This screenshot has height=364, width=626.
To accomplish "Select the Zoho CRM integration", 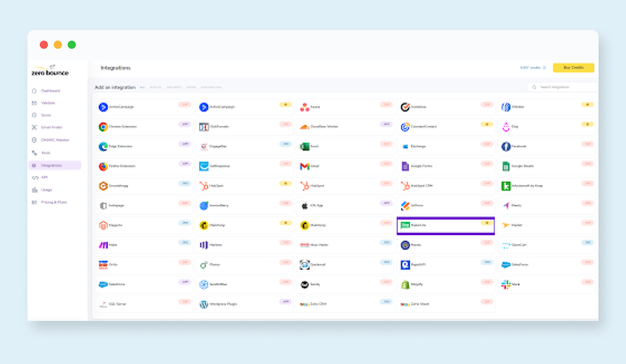I will [x=344, y=304].
